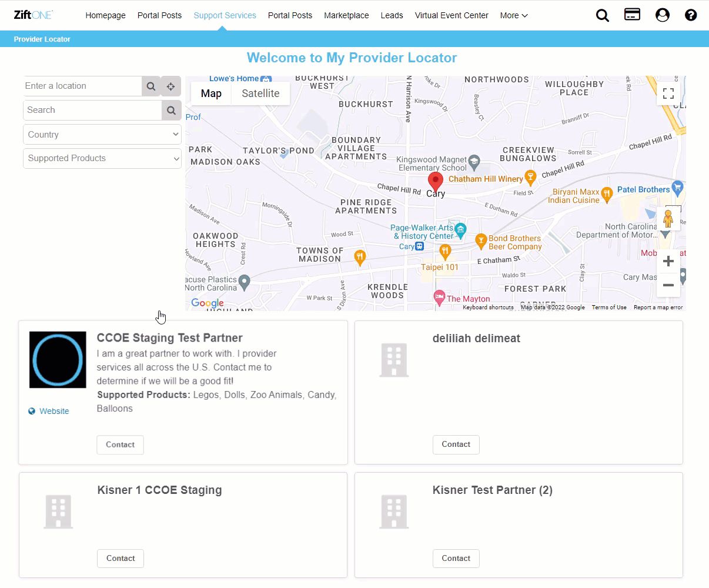
Task: Click Chatham Hill Winery map marker
Action: (x=530, y=176)
